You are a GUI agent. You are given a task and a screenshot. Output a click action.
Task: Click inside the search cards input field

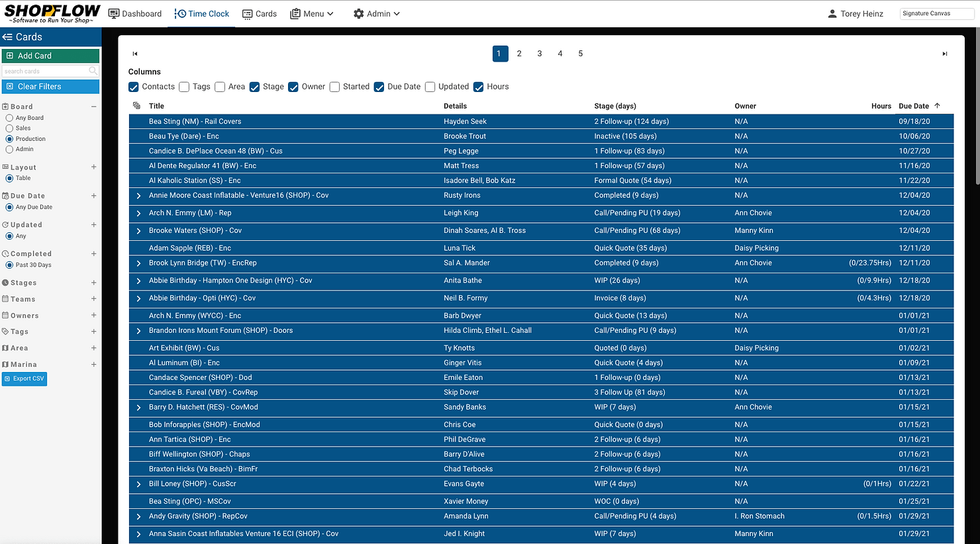[46, 70]
